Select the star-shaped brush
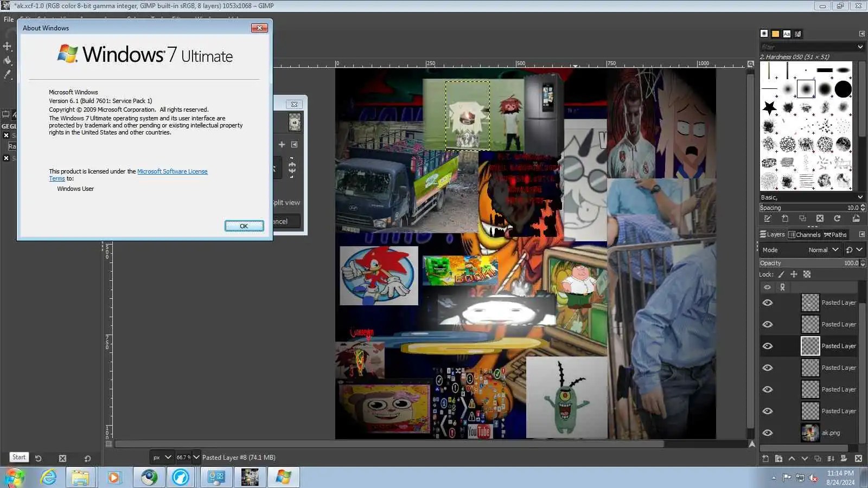This screenshot has width=868, height=488. [769, 107]
